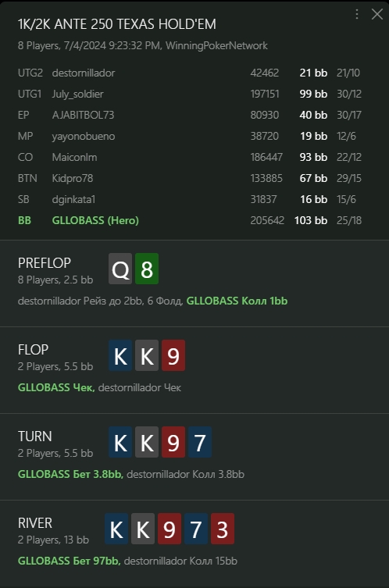Open the three-dot options menu
This screenshot has height=588, width=389.
coord(357,14)
